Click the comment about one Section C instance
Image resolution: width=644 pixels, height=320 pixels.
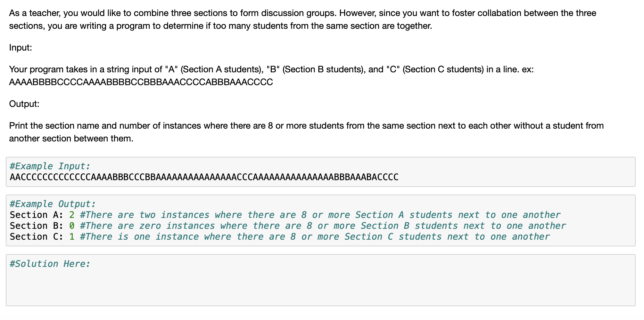[315, 236]
